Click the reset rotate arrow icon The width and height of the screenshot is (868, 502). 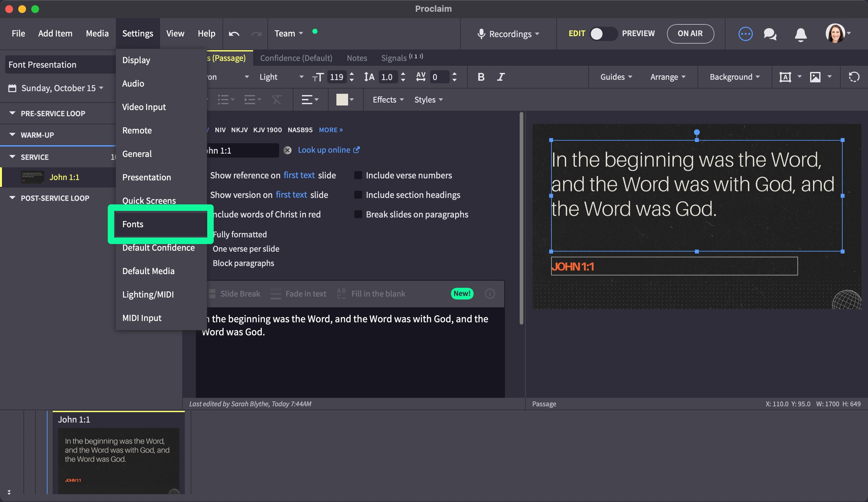854,77
